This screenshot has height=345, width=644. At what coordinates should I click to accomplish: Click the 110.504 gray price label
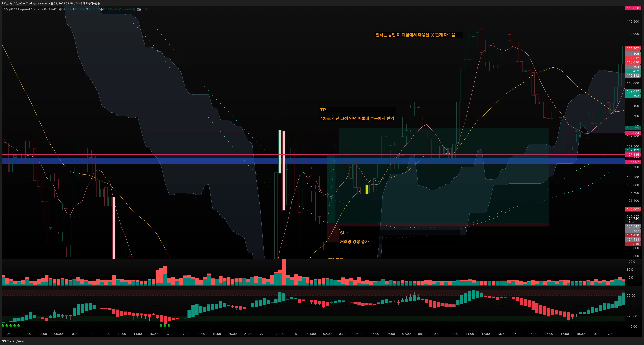click(633, 67)
